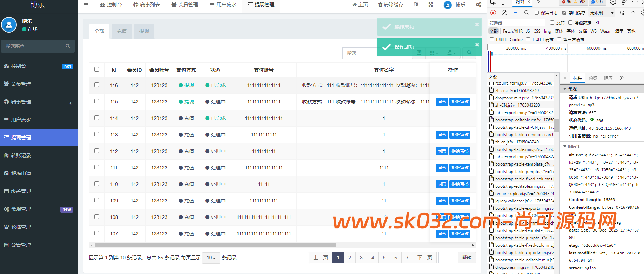Expand the 赛事管理 sidebar submenu arrow
This screenshot has width=644, height=274.
(x=71, y=103)
